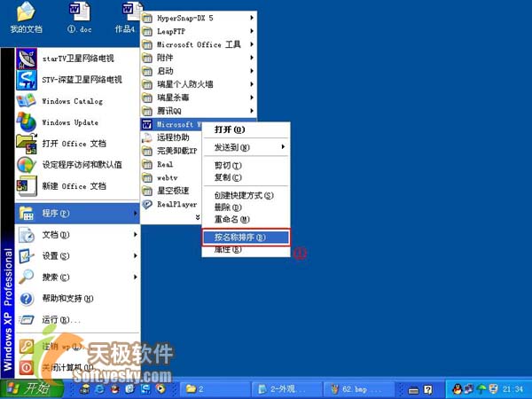Open the 设置(S) submenu

pyautogui.click(x=77, y=256)
